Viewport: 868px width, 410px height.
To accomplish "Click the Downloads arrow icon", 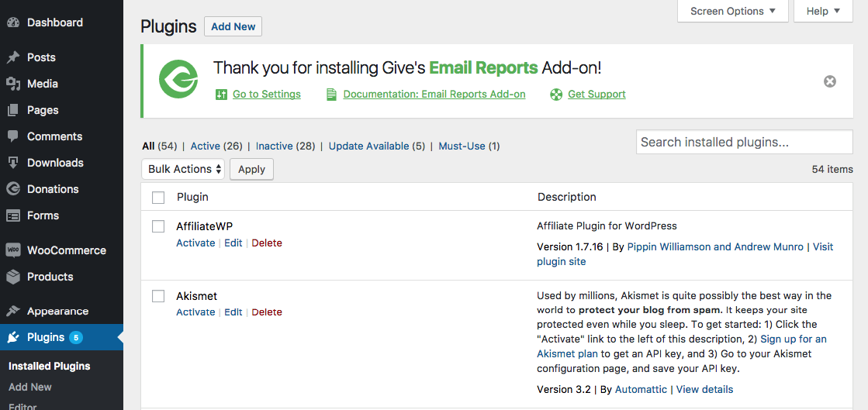I will 13,163.
